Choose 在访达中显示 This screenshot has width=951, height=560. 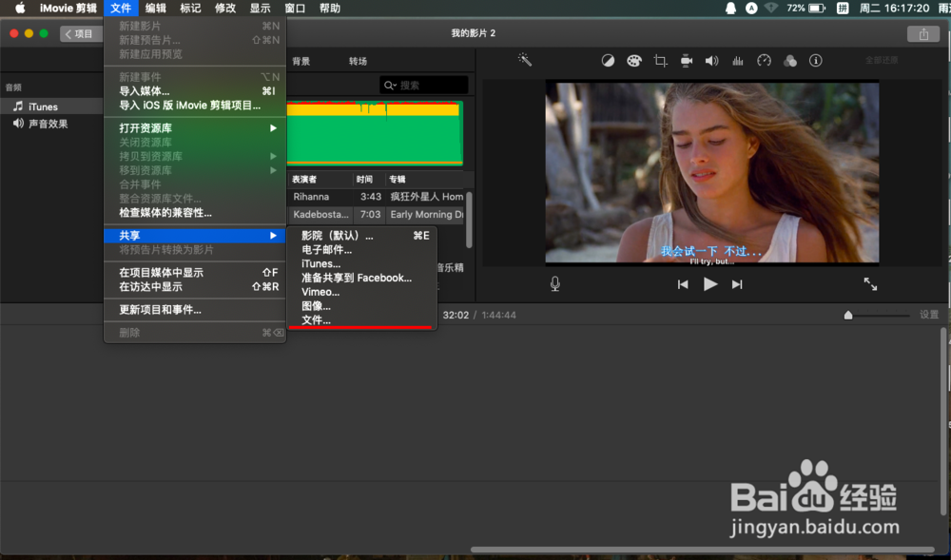coord(195,287)
